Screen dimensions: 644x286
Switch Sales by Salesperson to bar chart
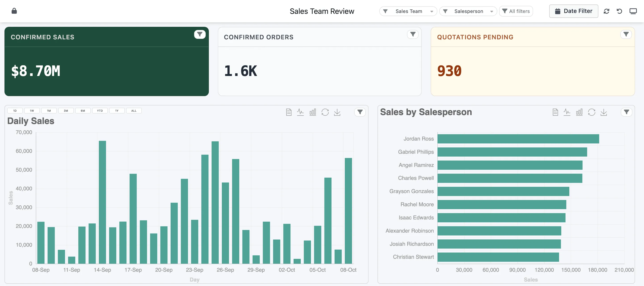coord(579,112)
